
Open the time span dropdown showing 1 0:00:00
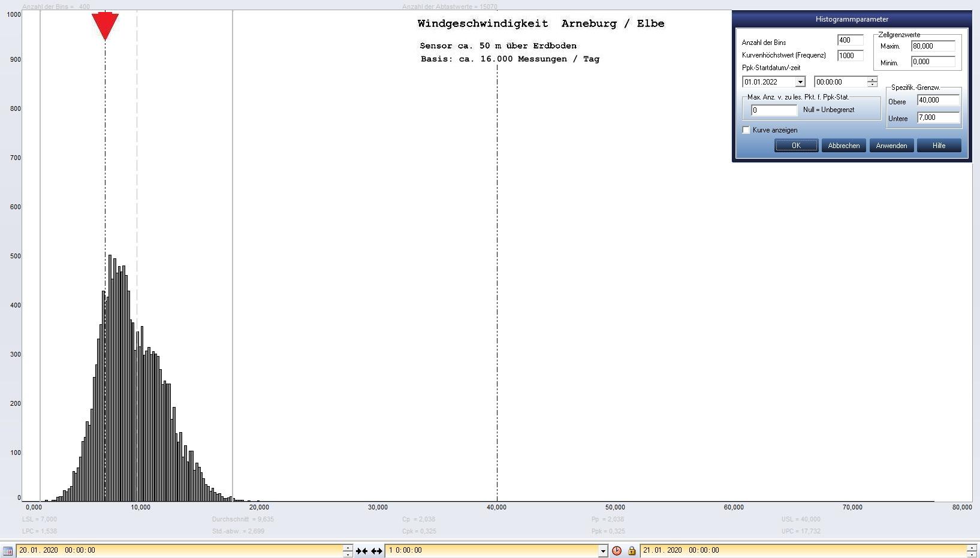point(603,550)
